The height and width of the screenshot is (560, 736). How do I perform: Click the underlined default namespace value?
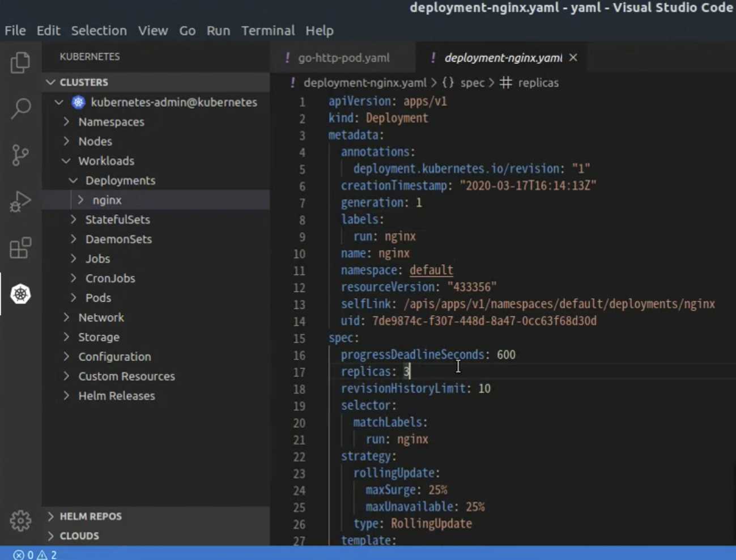tap(431, 270)
